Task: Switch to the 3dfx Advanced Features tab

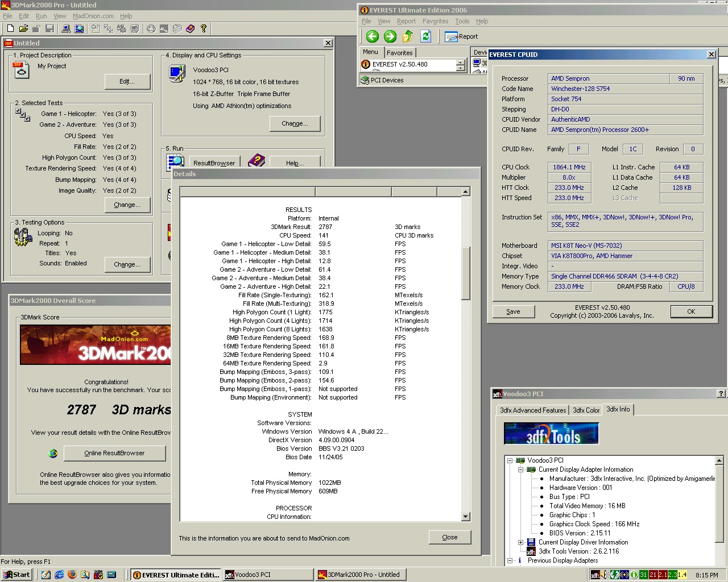Action: point(533,410)
